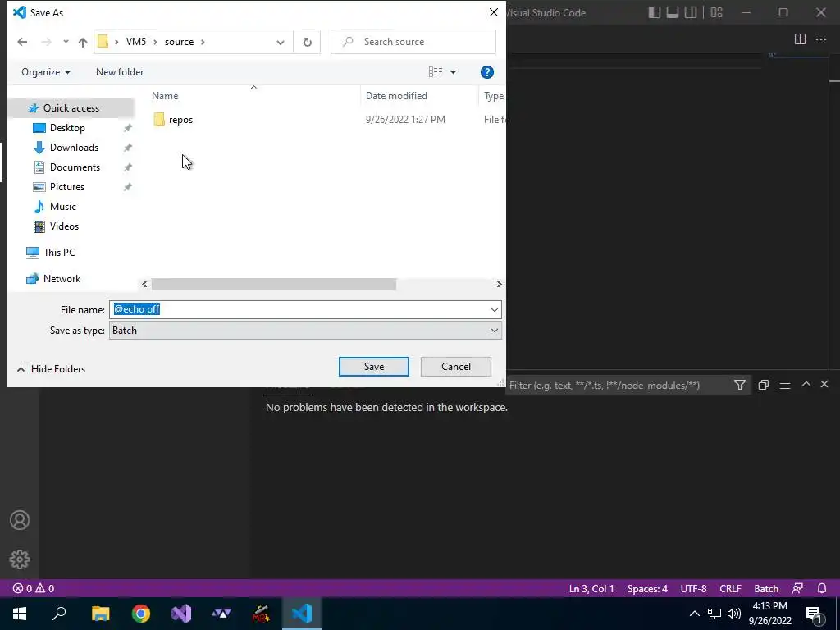Maximize the VS Code panel
The height and width of the screenshot is (630, 840).
coord(806,384)
